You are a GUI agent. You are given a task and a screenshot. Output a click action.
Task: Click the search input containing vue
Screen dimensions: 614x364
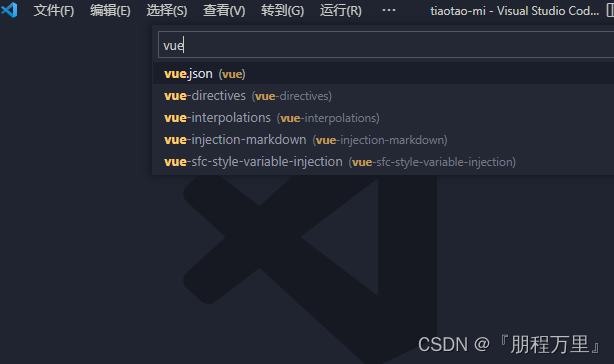386,45
